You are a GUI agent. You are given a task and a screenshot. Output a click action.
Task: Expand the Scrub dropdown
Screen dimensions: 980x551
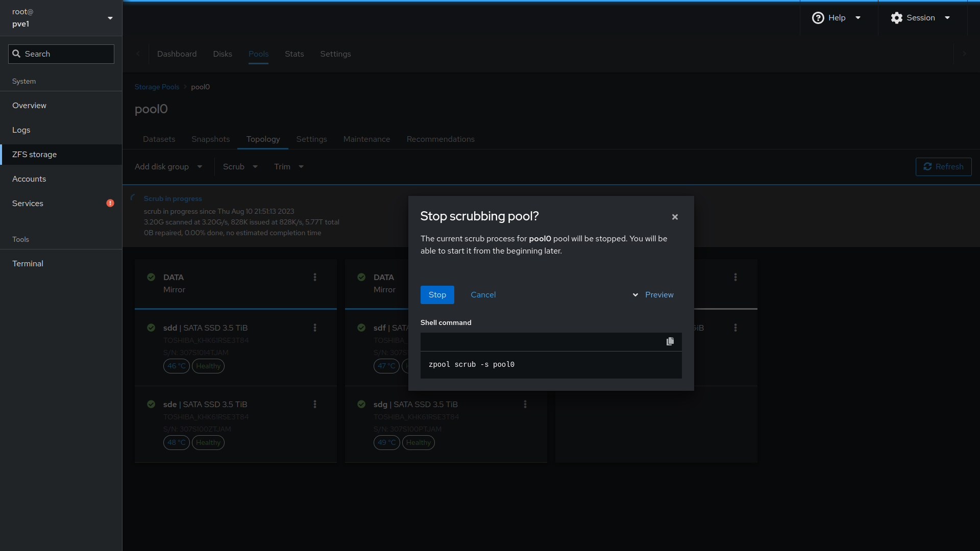[240, 167]
